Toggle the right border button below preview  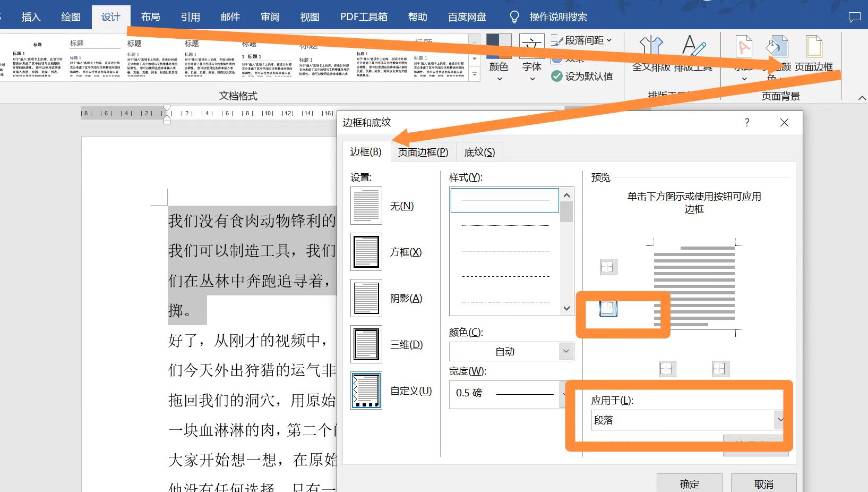pos(720,369)
